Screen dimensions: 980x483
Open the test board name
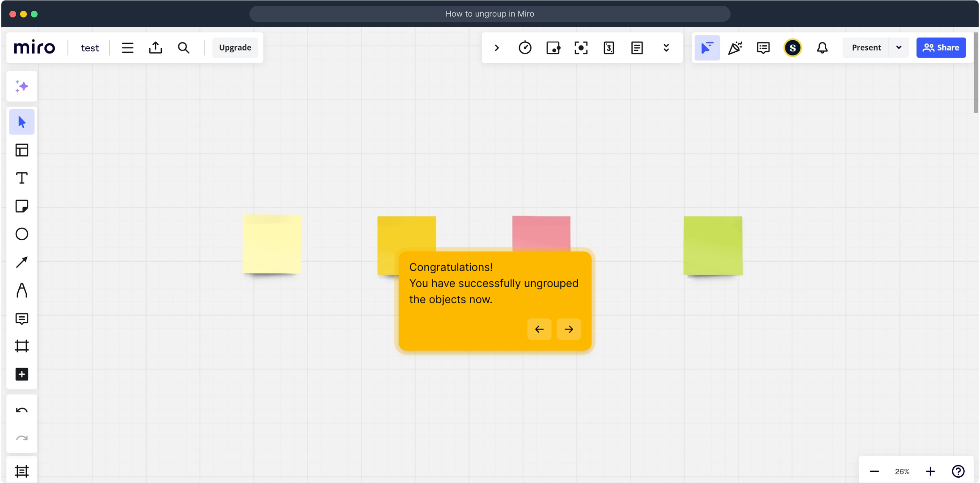pyautogui.click(x=89, y=48)
